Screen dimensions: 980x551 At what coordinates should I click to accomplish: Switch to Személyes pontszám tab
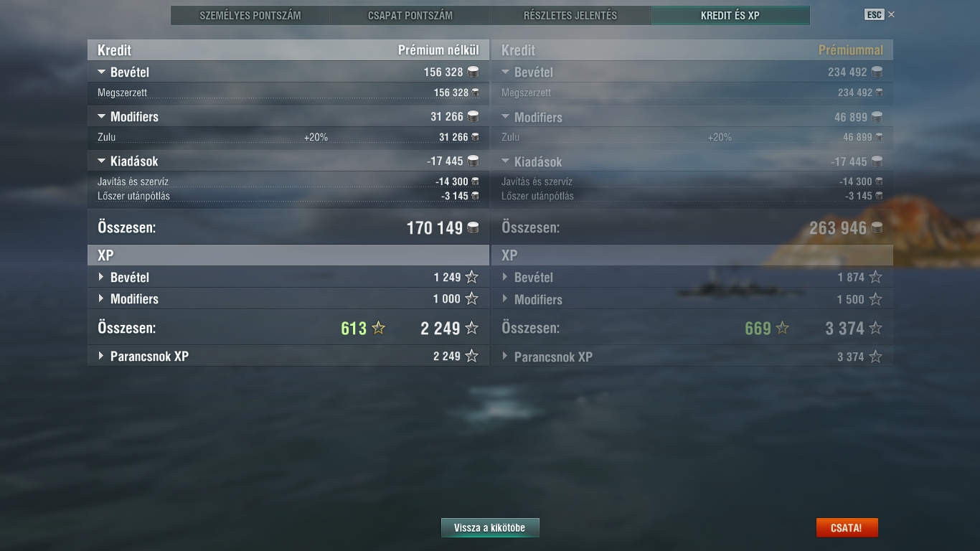click(x=250, y=15)
